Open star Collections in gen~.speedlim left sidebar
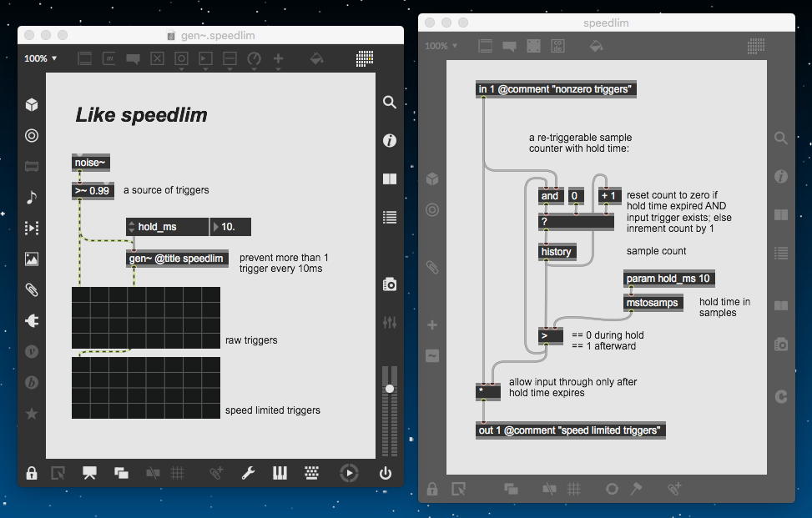812x518 pixels. coord(32,414)
